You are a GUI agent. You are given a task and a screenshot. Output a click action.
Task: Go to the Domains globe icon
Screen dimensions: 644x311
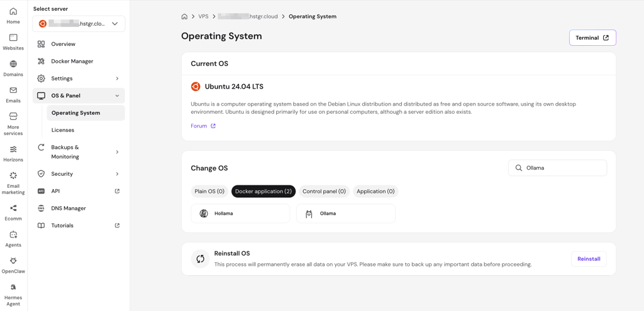13,64
